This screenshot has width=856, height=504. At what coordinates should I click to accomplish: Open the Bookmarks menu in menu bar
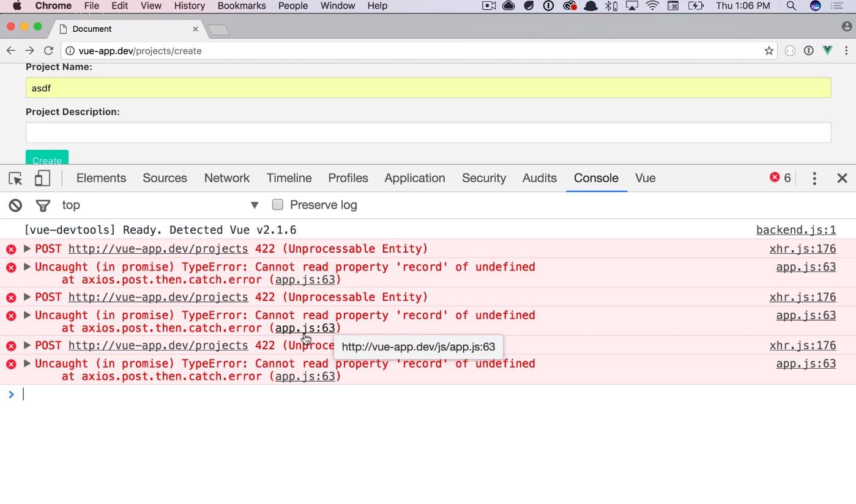(x=241, y=6)
